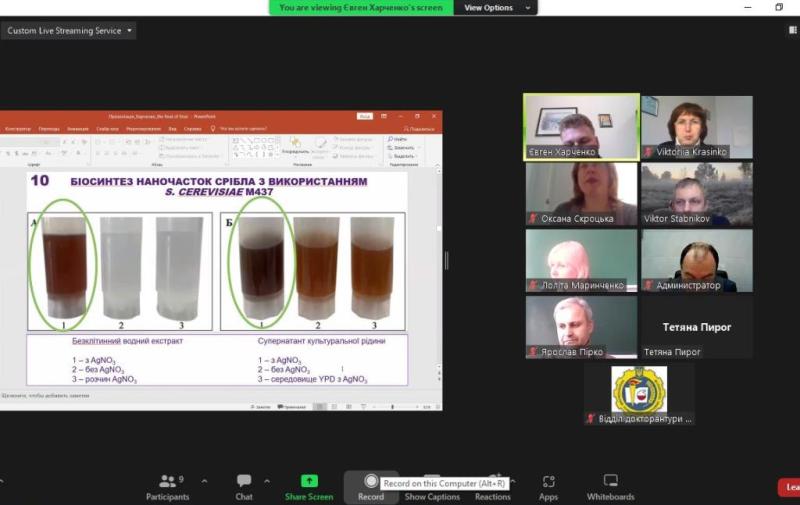Image resolution: width=800 pixels, height=505 pixels.
Task: Switch to Reading view in PowerPoint status bar
Action: [349, 407]
